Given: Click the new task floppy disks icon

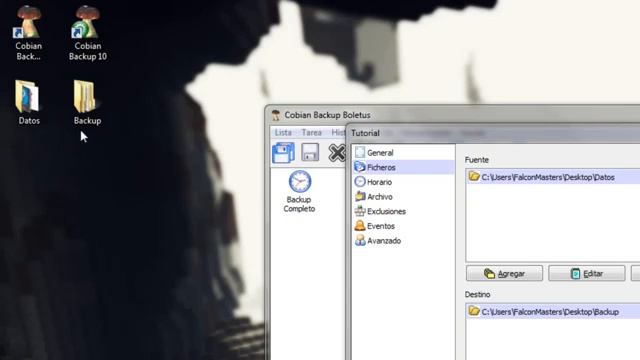Looking at the screenshot, I should [283, 153].
